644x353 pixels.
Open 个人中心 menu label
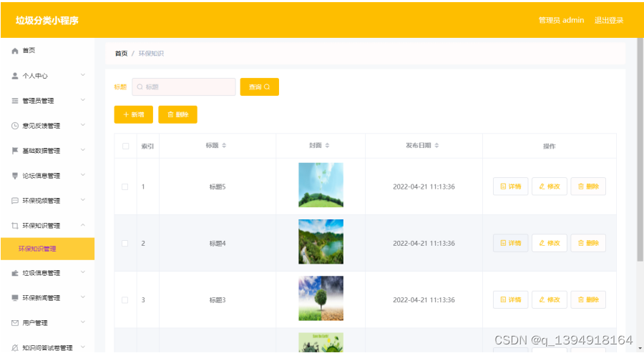(35, 76)
